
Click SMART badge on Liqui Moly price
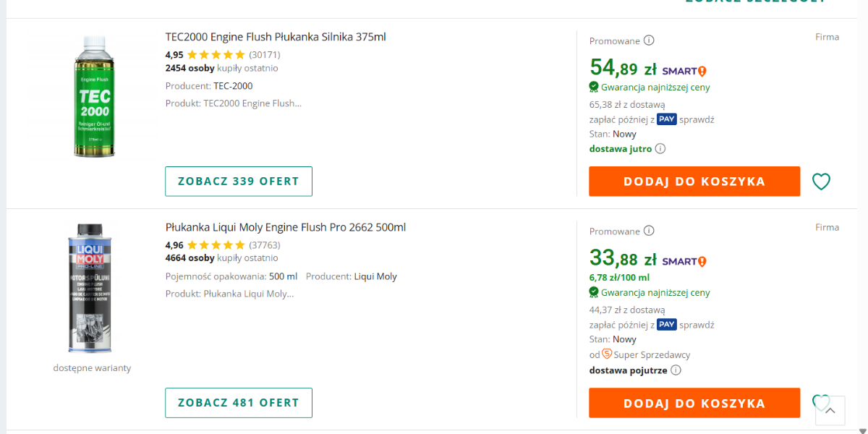click(684, 261)
